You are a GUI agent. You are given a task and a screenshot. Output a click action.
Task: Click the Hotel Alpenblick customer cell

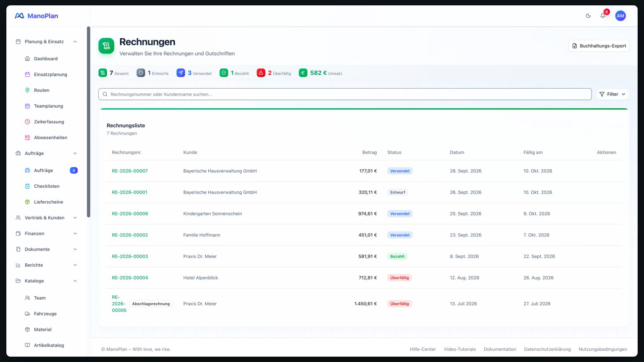coord(201,278)
